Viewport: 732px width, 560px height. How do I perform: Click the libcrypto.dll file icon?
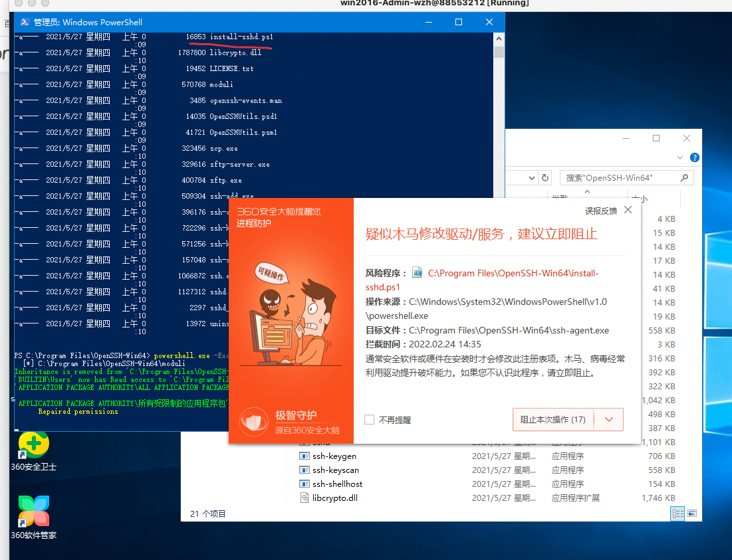(x=305, y=498)
